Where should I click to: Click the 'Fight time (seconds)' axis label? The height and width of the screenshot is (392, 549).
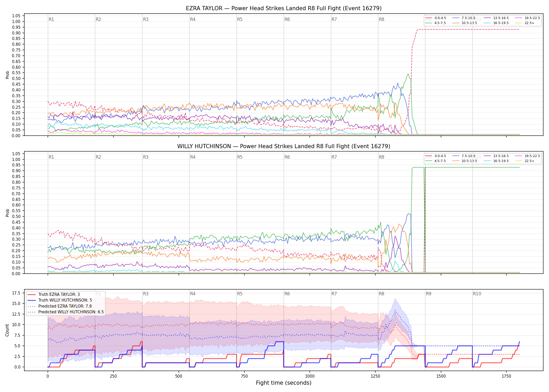click(x=284, y=383)
